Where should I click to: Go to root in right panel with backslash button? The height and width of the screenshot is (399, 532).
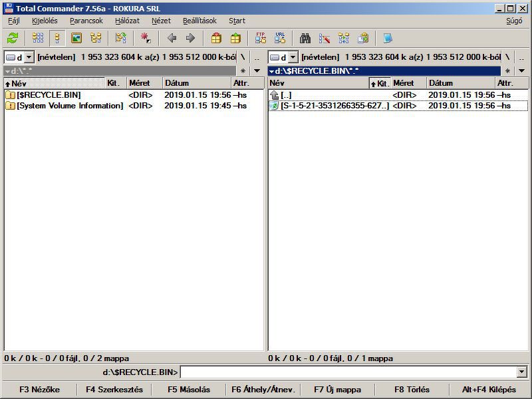507,57
